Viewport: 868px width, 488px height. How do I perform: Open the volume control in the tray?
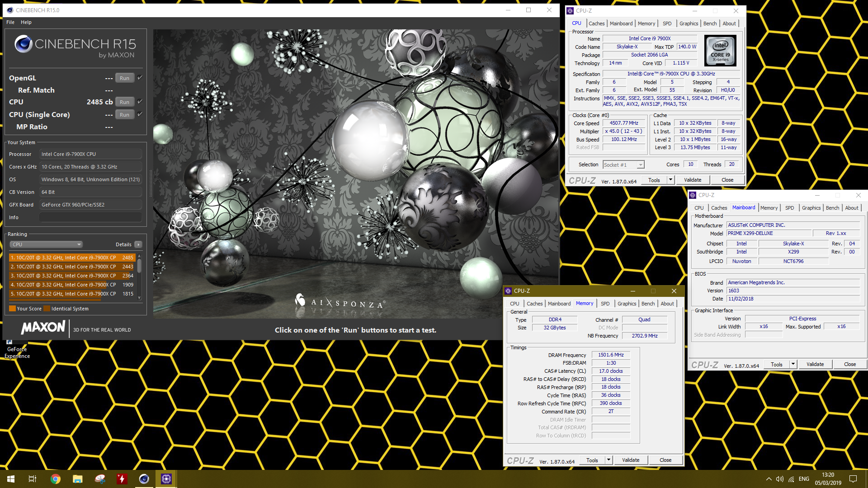(x=780, y=479)
